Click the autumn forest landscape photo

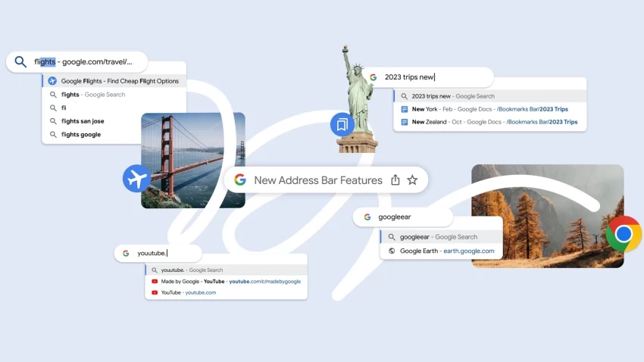548,217
